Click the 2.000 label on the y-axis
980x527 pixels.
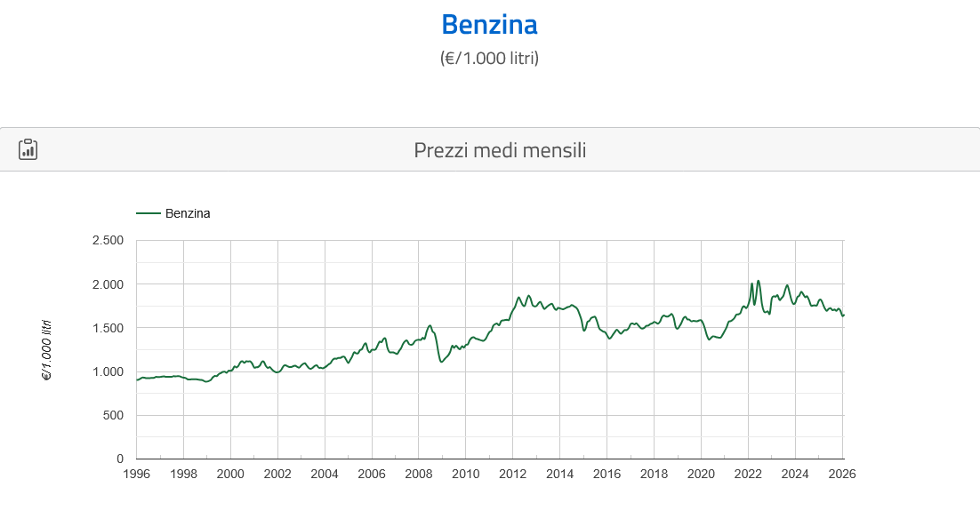pyautogui.click(x=108, y=284)
